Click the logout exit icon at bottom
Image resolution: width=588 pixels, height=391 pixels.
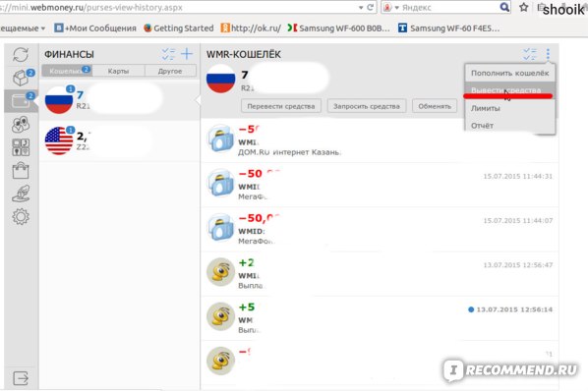(x=21, y=378)
